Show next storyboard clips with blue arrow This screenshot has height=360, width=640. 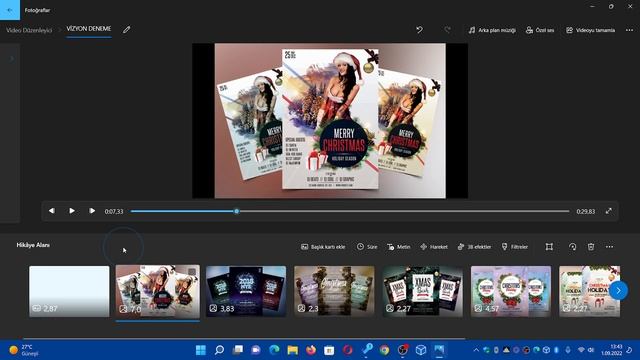(618, 291)
